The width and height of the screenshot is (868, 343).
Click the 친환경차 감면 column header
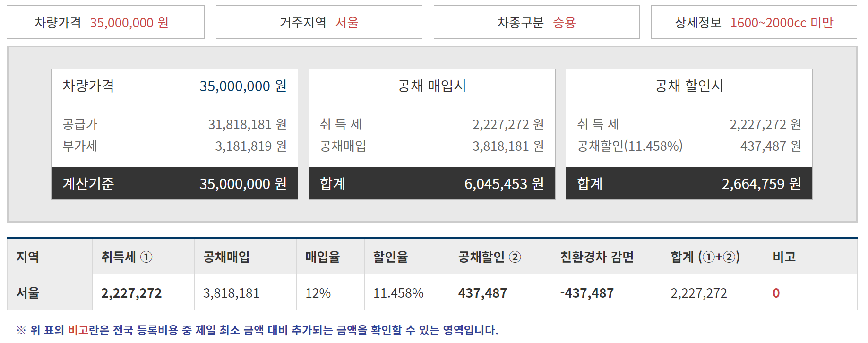(x=606, y=257)
